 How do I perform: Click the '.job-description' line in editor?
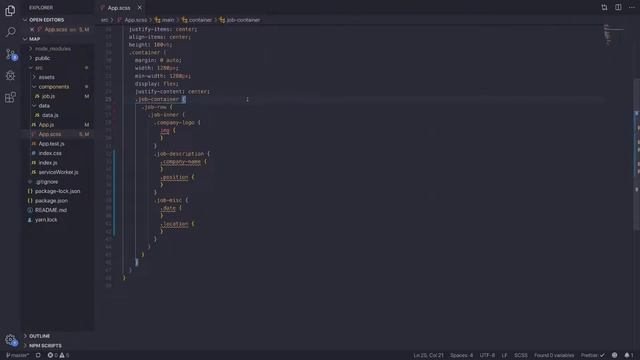[x=182, y=154]
